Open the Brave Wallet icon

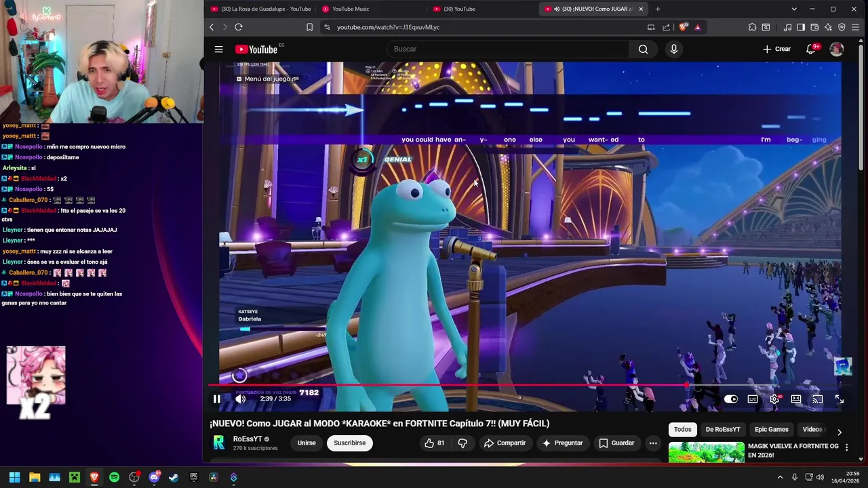[814, 27]
